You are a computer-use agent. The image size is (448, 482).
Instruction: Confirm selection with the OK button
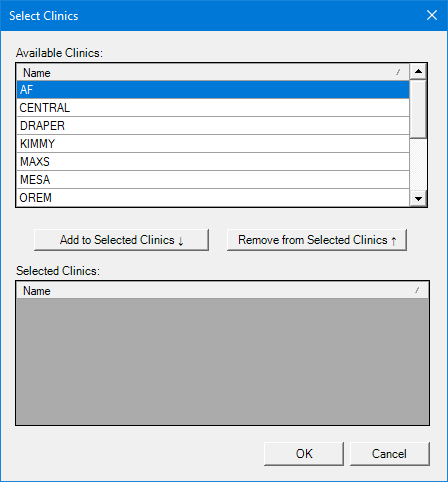pos(304,454)
